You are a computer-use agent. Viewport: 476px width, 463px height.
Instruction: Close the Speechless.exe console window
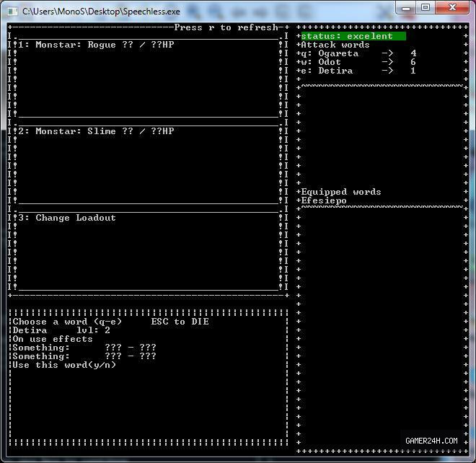click(x=452, y=7)
